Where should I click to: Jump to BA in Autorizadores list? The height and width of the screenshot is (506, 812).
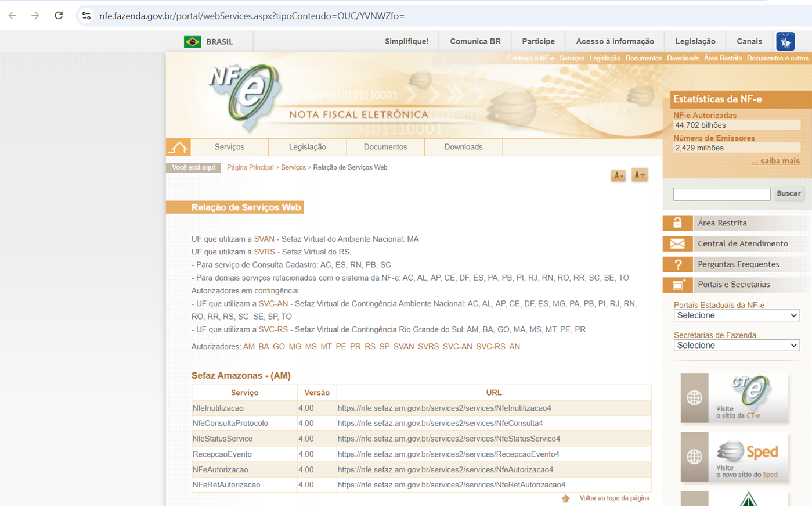click(x=264, y=347)
